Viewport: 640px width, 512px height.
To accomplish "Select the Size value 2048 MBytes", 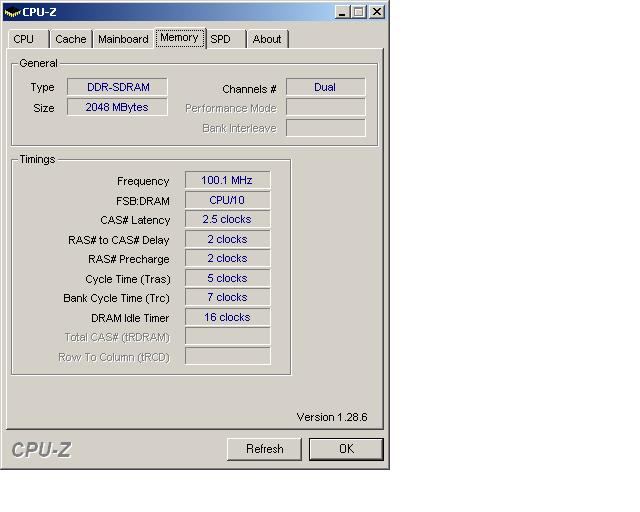I will pos(118,107).
